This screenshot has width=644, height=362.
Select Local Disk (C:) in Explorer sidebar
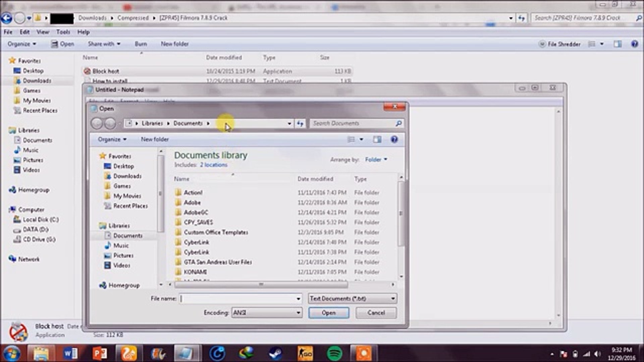(x=40, y=220)
